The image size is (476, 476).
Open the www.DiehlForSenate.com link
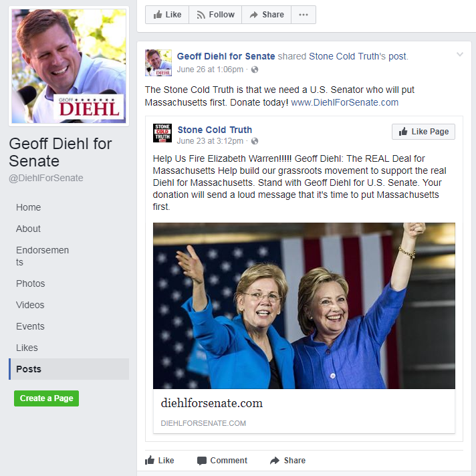[344, 102]
